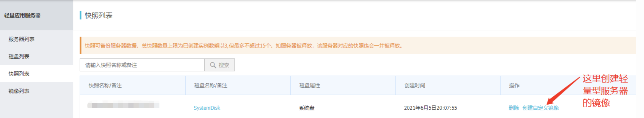Click 删除 for the snapshot row

(514, 108)
